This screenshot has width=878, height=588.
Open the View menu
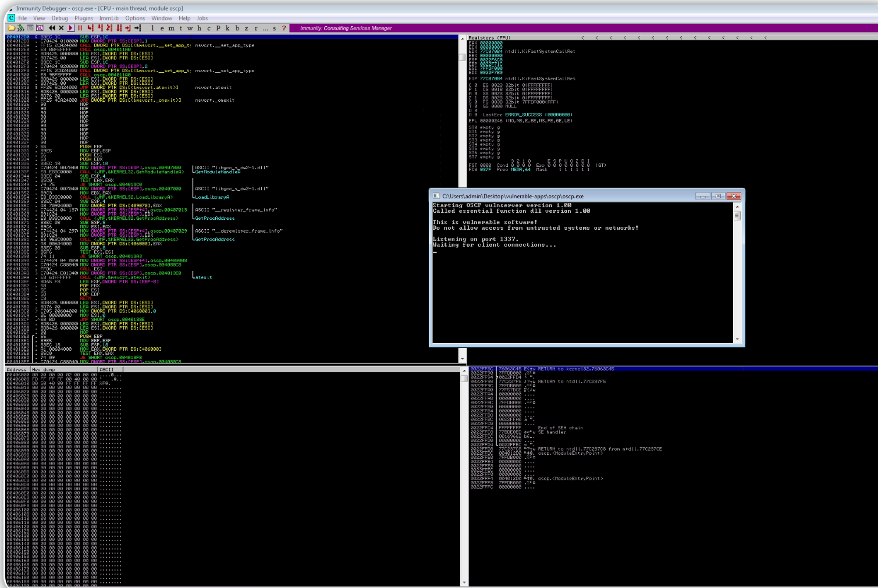click(x=39, y=18)
